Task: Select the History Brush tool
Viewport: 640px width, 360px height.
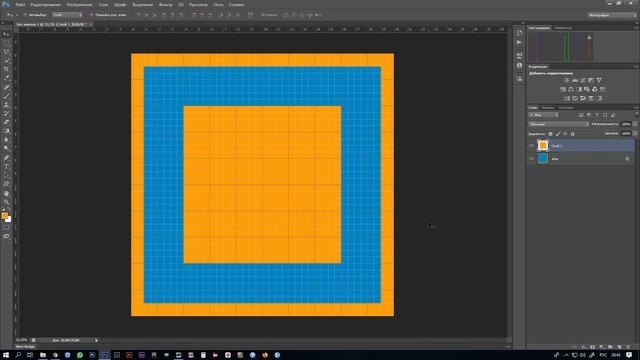Action: pos(6,113)
